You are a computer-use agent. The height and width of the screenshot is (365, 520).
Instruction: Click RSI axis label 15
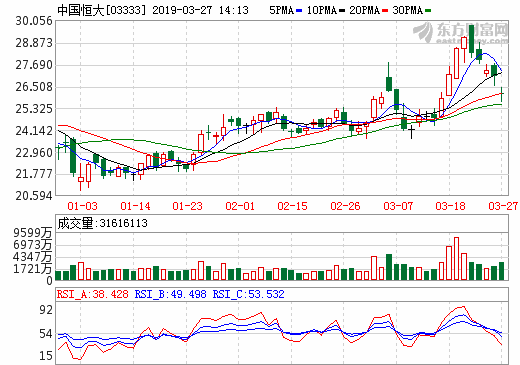coord(46,356)
